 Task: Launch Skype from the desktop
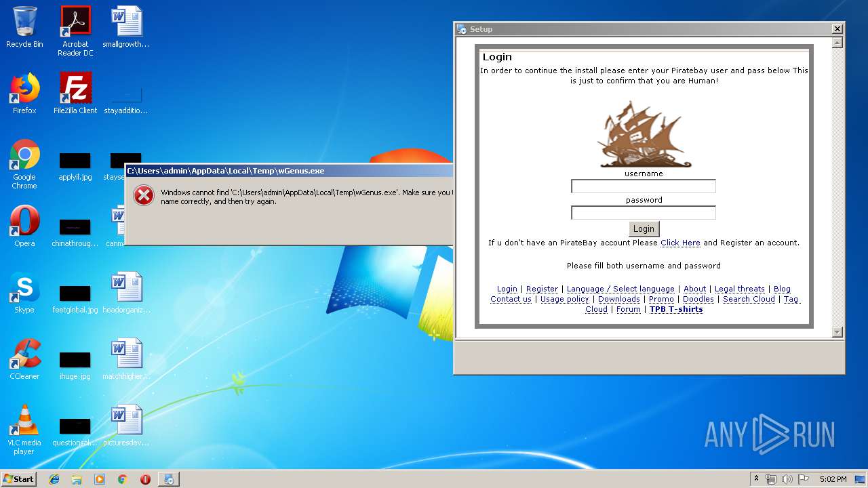click(24, 293)
